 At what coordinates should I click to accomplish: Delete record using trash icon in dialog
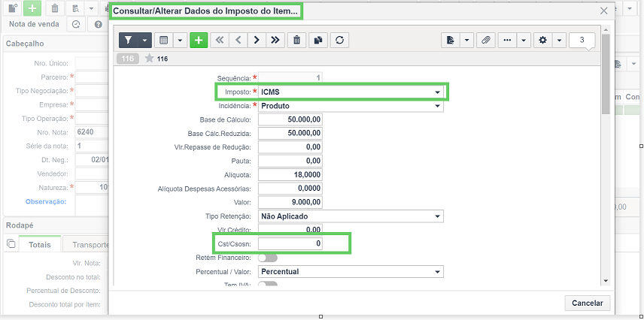tap(296, 41)
